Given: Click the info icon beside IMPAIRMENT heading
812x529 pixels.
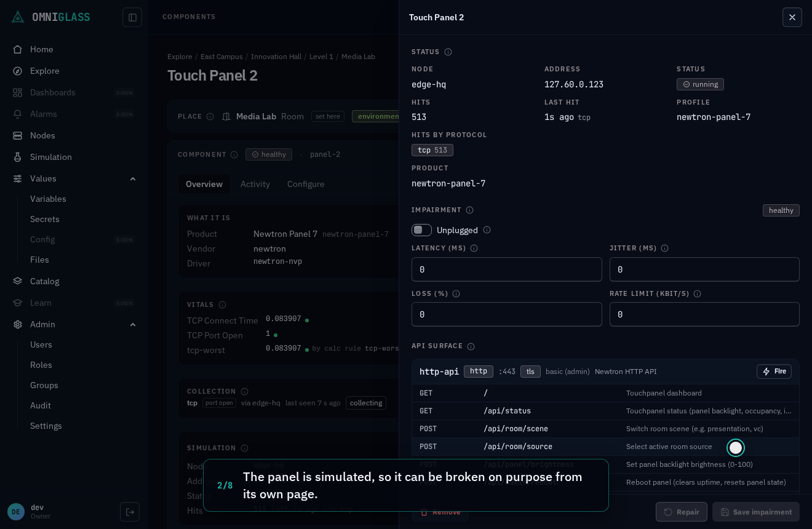Looking at the screenshot, I should coord(469,210).
